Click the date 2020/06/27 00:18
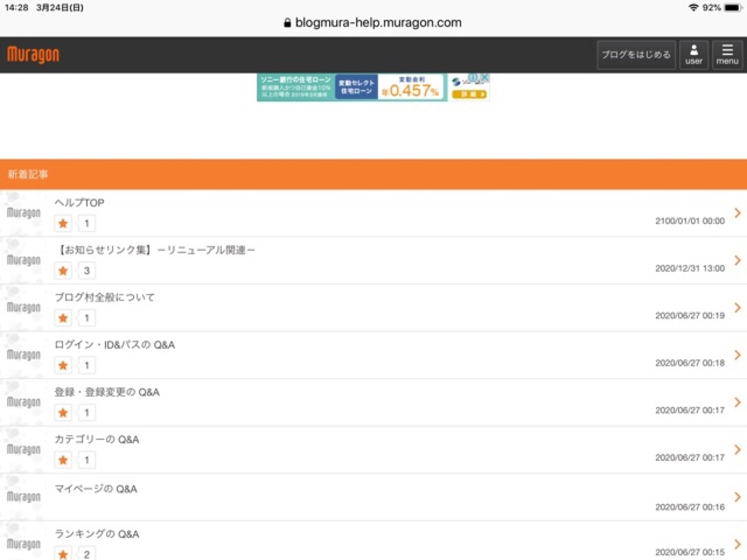747x560 pixels. pyautogui.click(x=690, y=363)
